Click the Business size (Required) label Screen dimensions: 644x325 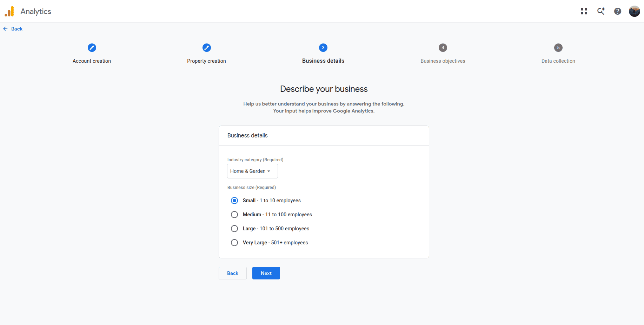pyautogui.click(x=252, y=188)
